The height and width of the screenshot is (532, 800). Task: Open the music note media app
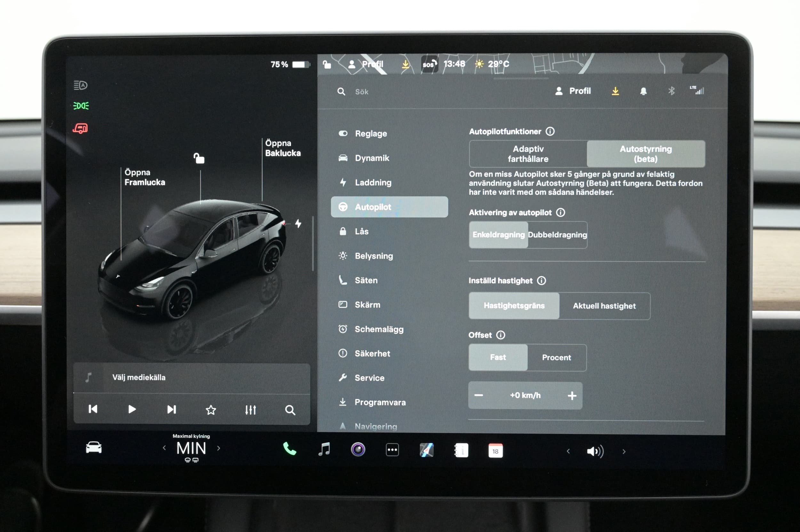click(324, 449)
